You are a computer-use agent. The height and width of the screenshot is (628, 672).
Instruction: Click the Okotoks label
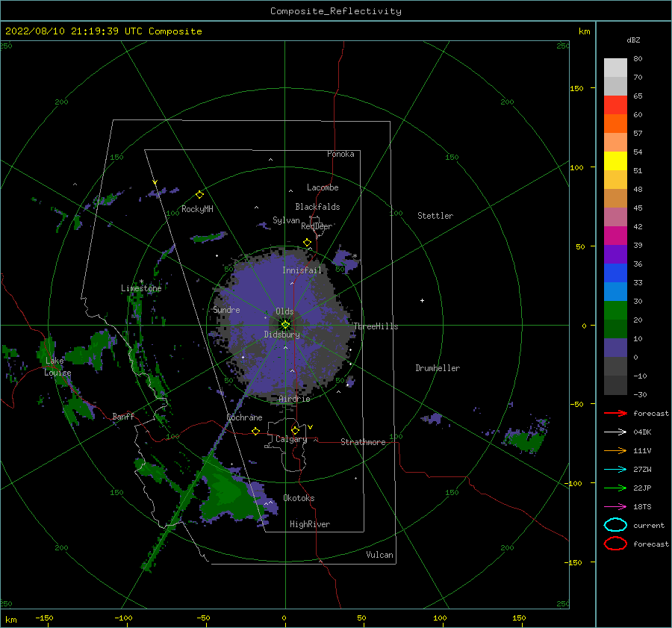[299, 498]
